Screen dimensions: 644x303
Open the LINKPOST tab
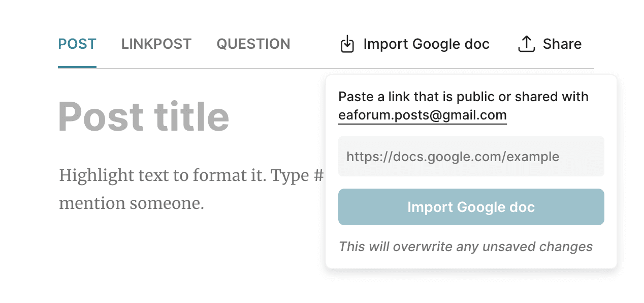156,44
